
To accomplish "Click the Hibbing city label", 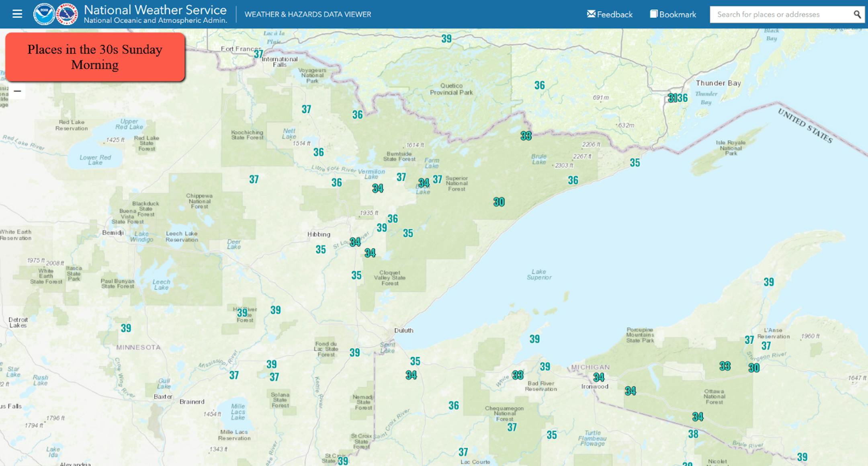I will pyautogui.click(x=319, y=234).
